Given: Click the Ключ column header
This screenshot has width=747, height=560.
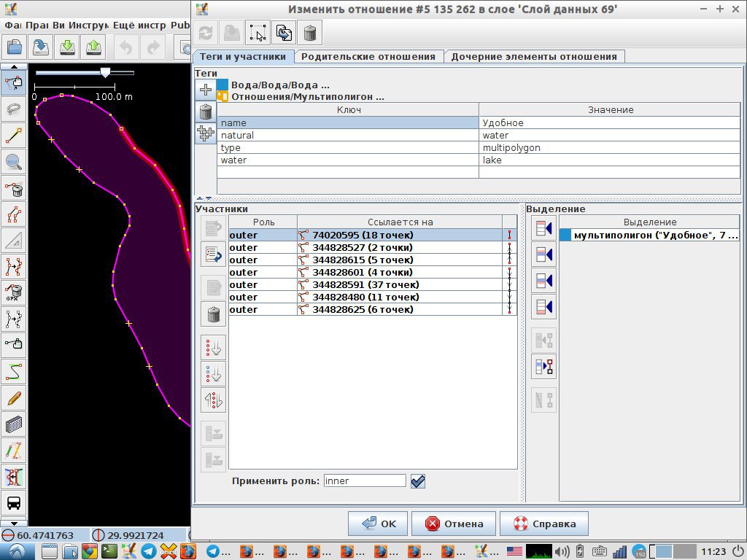Looking at the screenshot, I should coord(348,110).
